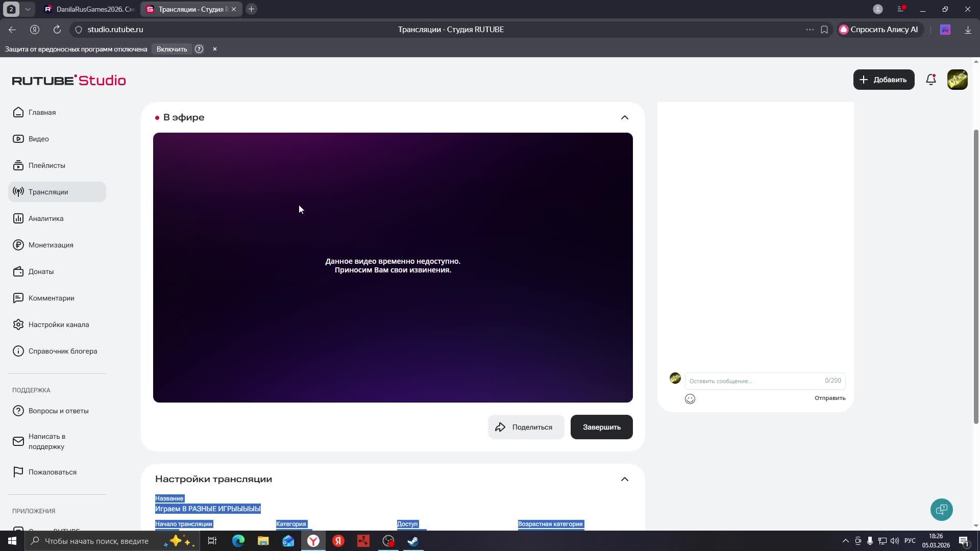
Task: Open the floating support chat widget icon
Action: click(941, 509)
